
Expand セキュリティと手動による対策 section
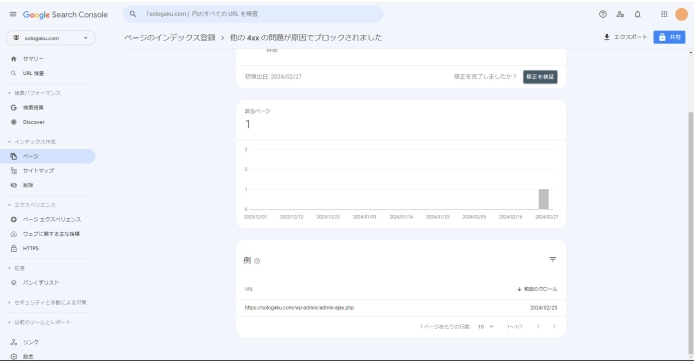48,303
